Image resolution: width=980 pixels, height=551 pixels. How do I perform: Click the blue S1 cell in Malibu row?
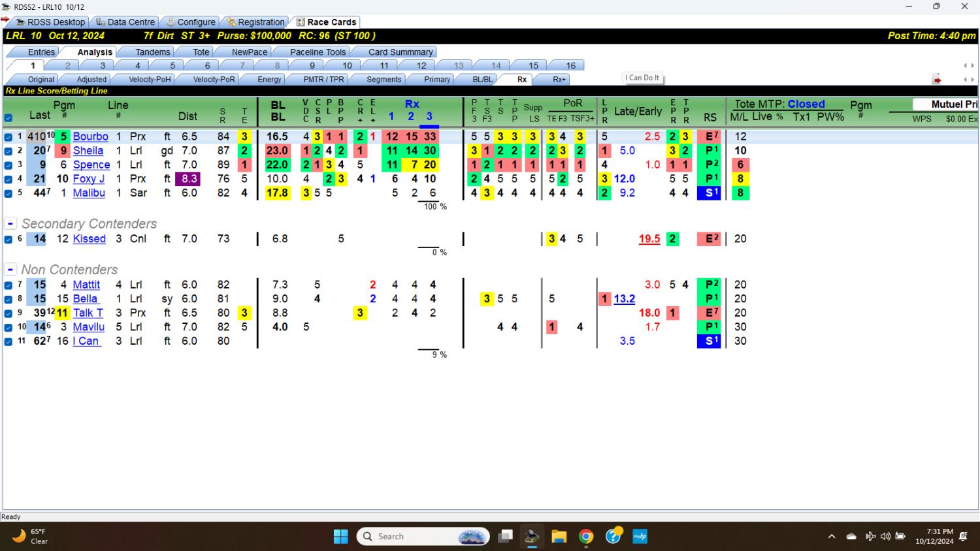(x=710, y=193)
